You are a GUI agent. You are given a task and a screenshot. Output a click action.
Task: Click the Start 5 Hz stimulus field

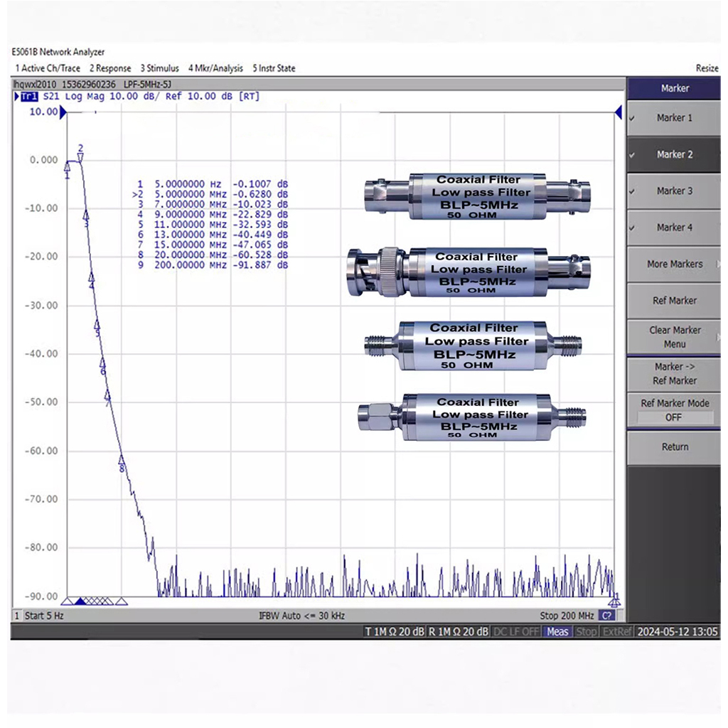click(x=44, y=616)
